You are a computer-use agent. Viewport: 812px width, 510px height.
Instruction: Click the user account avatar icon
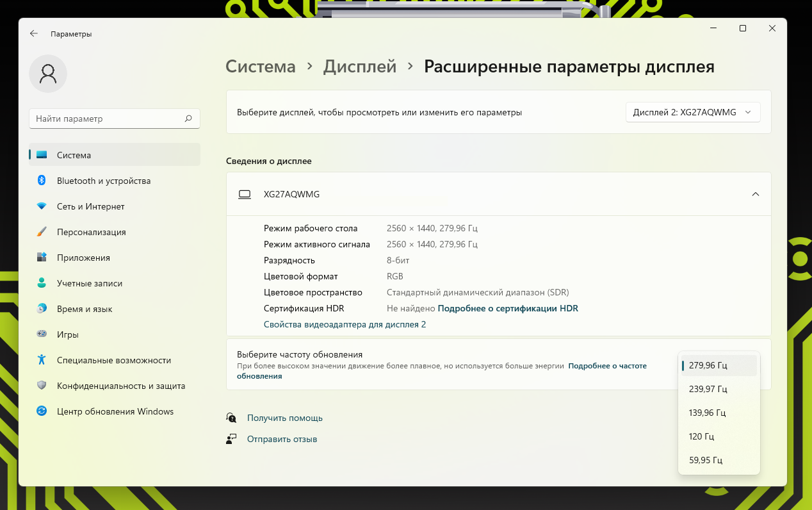48,74
